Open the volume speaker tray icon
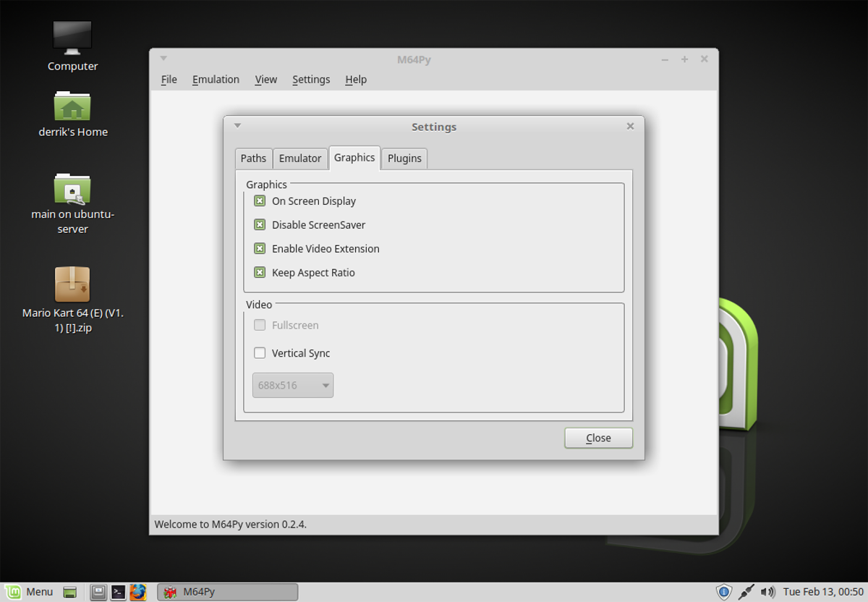This screenshot has width=868, height=602. (767, 592)
